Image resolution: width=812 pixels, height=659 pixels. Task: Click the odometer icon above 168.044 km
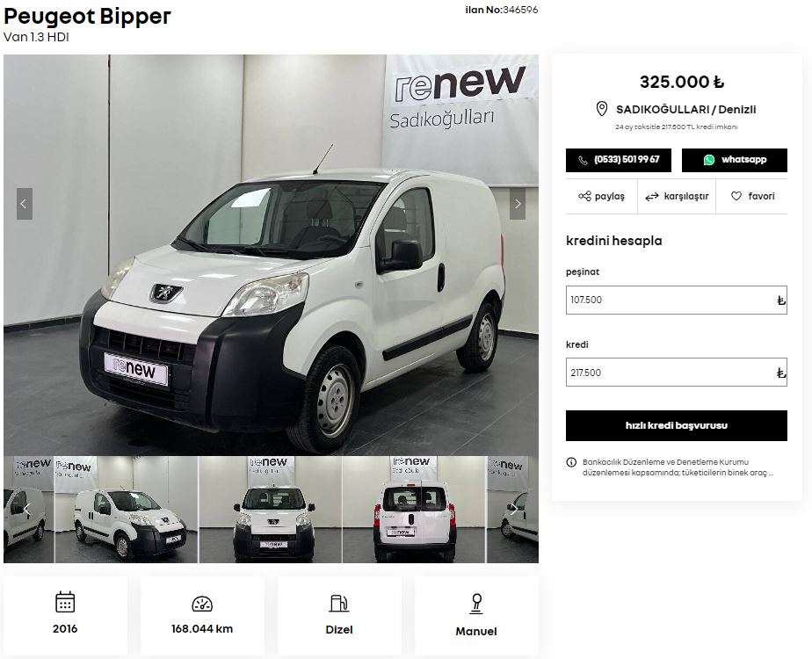pos(202,604)
